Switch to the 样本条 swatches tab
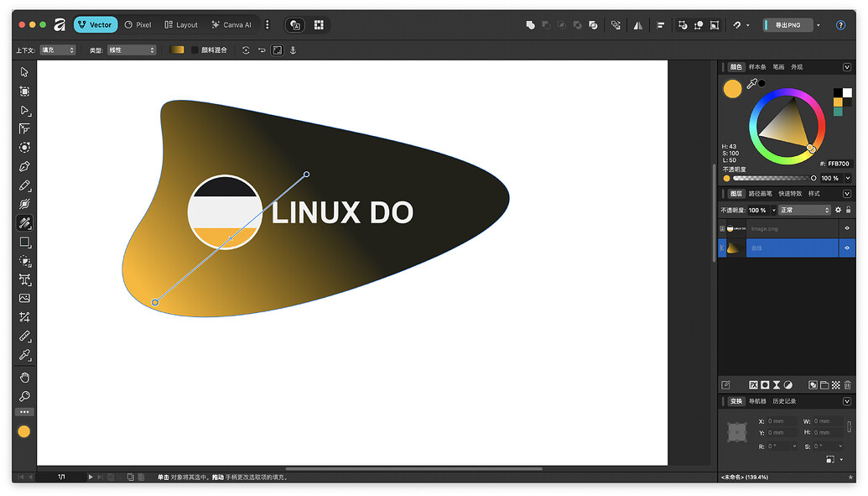Viewport: 868px width, 496px height. coord(757,67)
